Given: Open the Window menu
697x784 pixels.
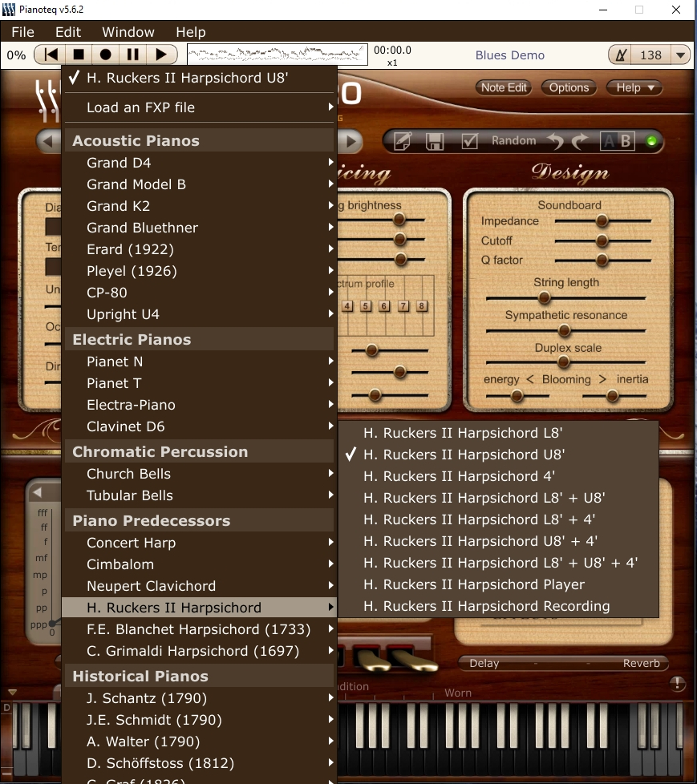Looking at the screenshot, I should coord(128,32).
